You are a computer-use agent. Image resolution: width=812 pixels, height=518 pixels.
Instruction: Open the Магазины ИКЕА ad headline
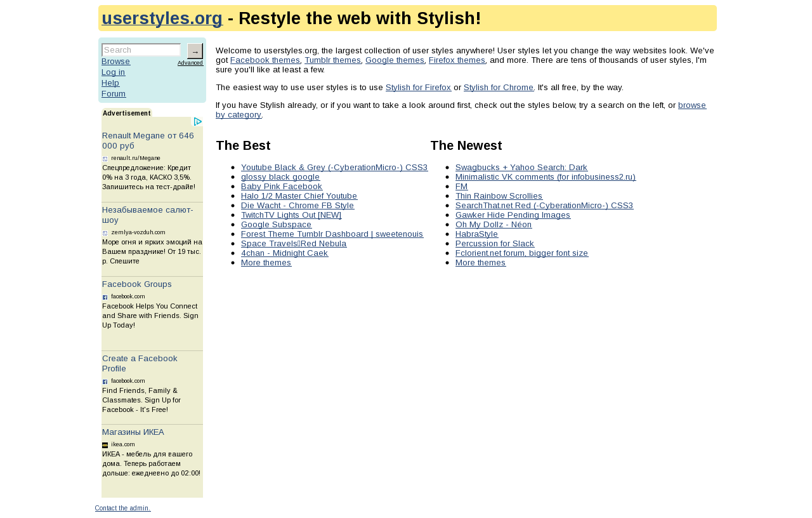(x=133, y=432)
